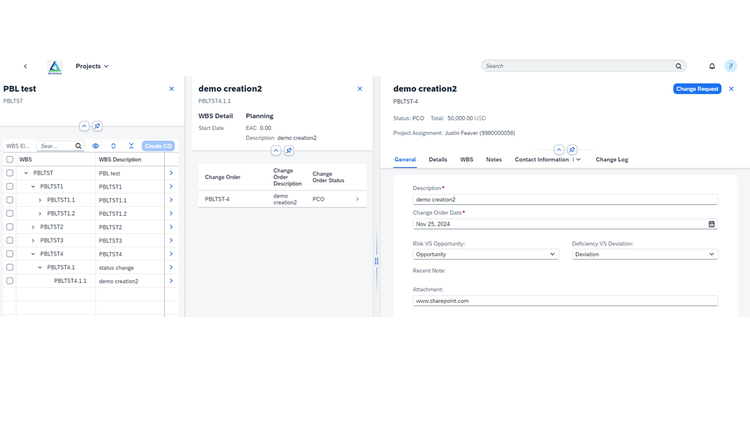Open details arrow for PBLTST row
750x422 pixels.
pos(171,173)
